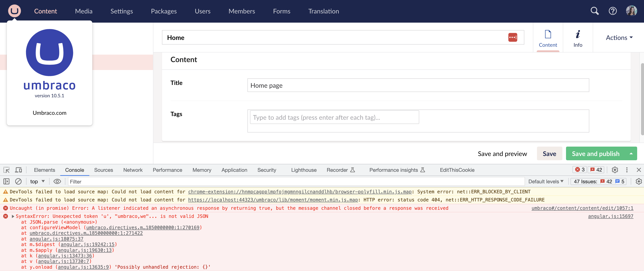Switch to the Network tab
The width and height of the screenshot is (644, 271).
(133, 170)
